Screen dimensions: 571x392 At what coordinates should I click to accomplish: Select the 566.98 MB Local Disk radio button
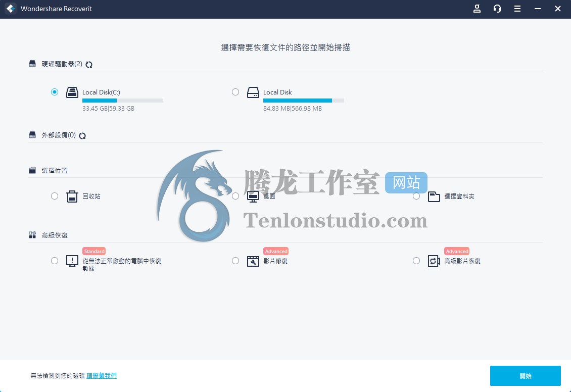235,92
